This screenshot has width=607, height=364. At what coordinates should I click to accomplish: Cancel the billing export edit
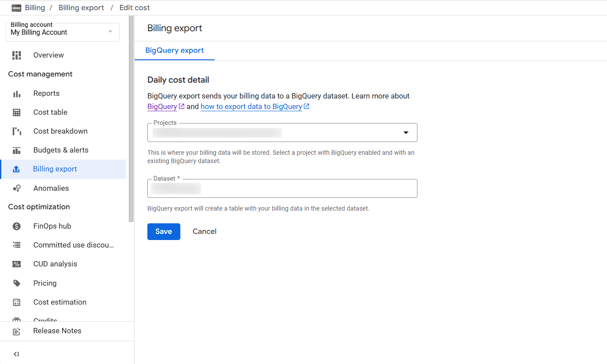click(205, 232)
